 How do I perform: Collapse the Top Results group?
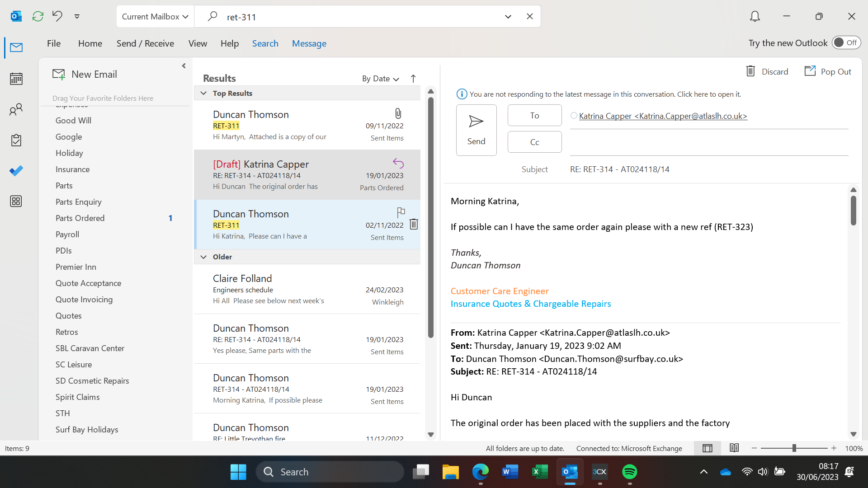click(x=203, y=93)
